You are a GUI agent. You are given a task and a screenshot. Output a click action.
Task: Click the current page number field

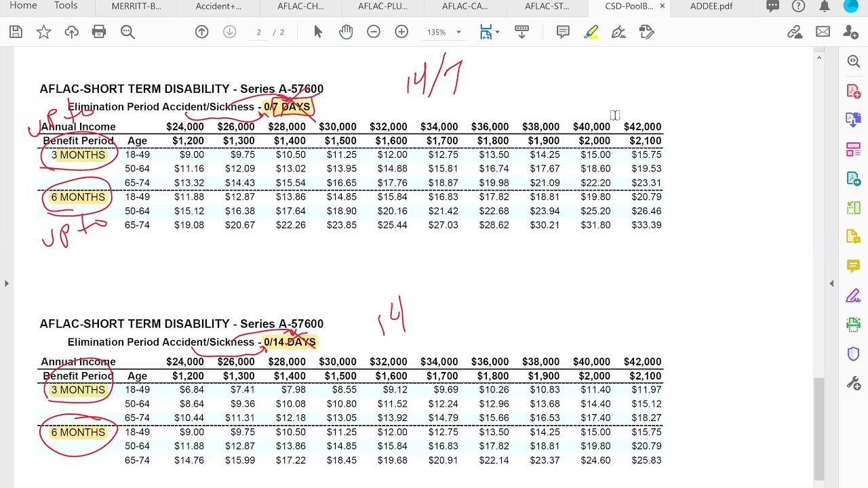pos(258,32)
